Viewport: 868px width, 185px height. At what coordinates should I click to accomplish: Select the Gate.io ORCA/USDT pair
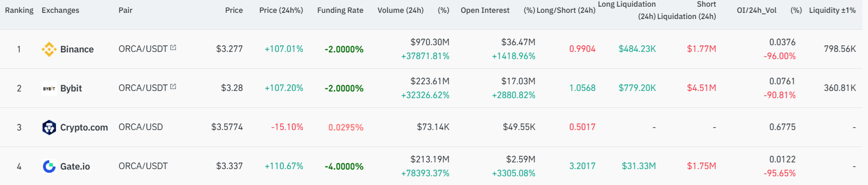[x=143, y=166]
